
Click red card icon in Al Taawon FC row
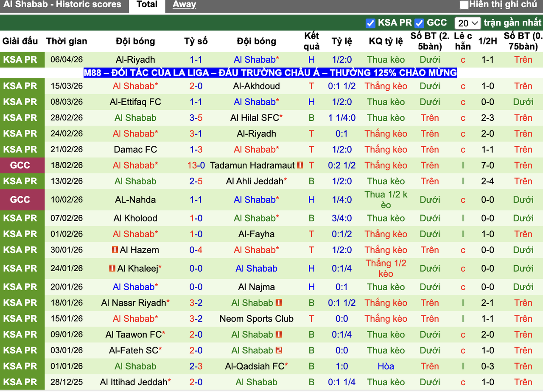click(x=279, y=335)
